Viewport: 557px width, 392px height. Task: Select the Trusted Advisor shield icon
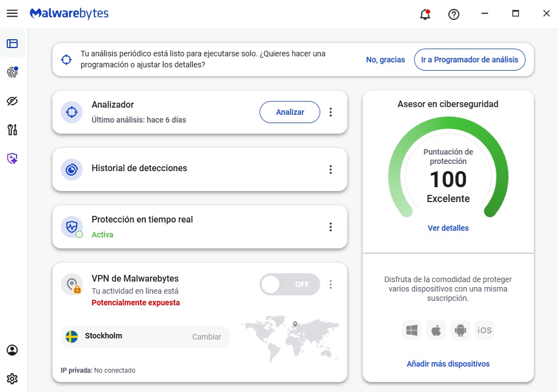tap(12, 158)
